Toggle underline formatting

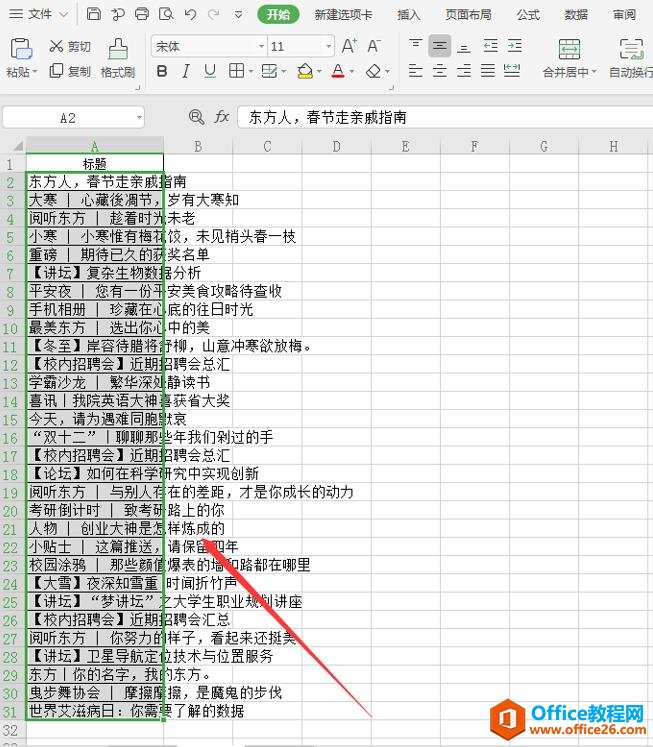point(210,72)
